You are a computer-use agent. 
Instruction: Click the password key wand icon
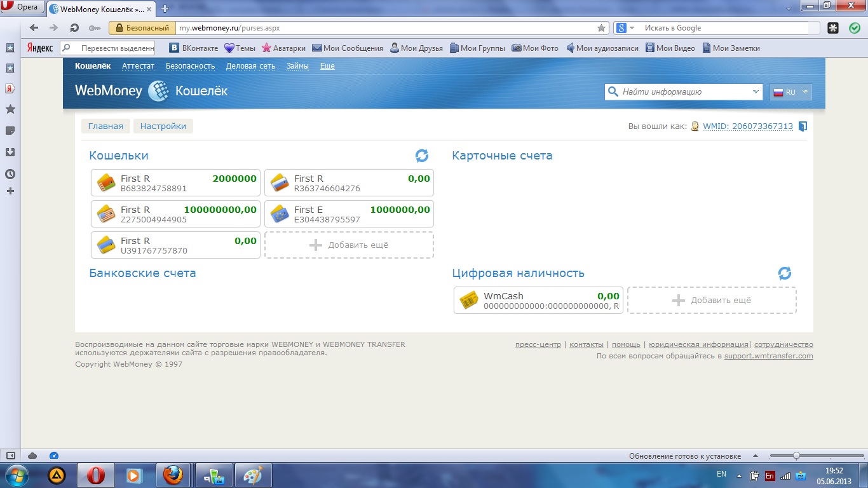click(x=95, y=28)
